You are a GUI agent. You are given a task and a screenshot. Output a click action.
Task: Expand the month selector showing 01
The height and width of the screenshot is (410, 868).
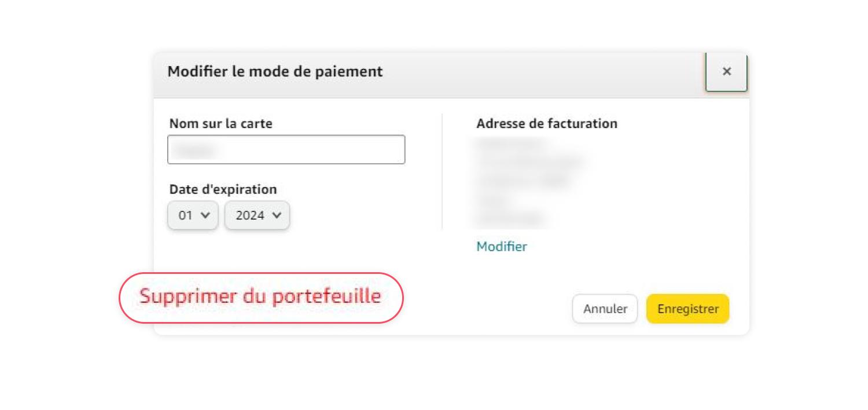coord(193,215)
